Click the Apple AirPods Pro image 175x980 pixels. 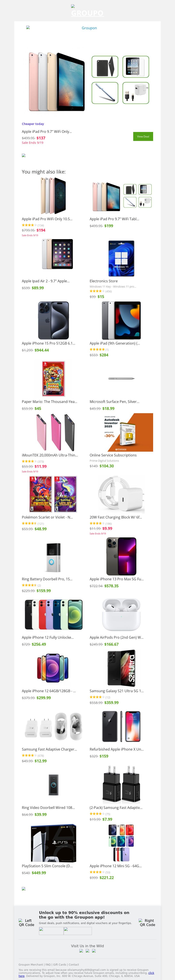121,615
